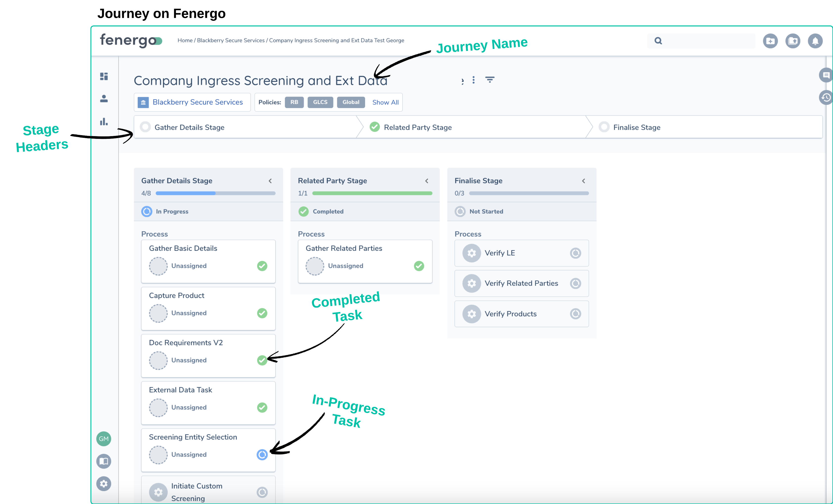Collapse the Gather Details Stage column
Screen dimensions: 833x504
pyautogui.click(x=270, y=181)
